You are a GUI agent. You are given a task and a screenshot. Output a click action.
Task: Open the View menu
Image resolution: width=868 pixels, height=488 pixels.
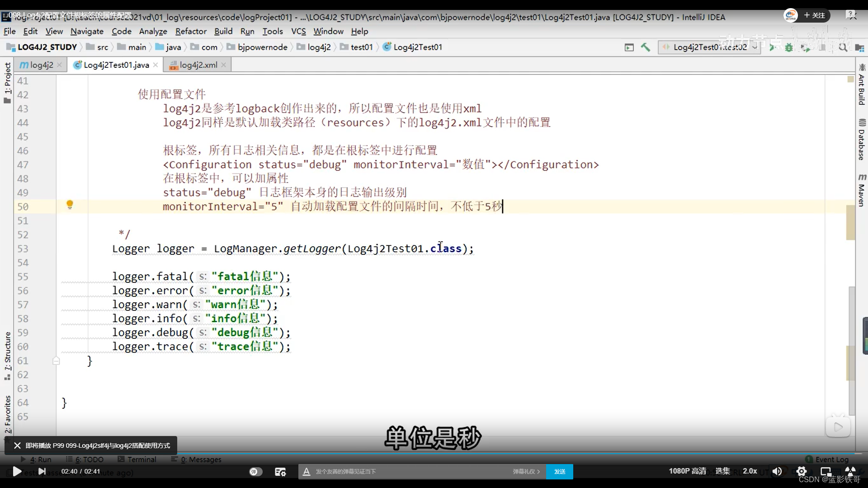click(x=54, y=31)
